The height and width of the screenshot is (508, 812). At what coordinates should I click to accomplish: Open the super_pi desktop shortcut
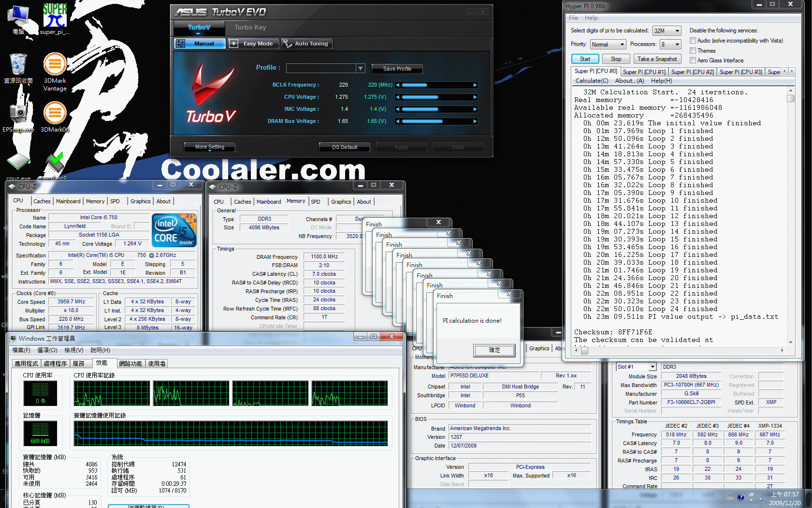pyautogui.click(x=55, y=18)
